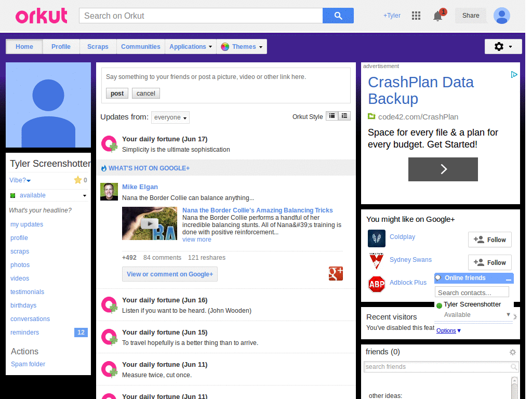This screenshot has width=532, height=399.
Task: Open the reminders link
Action: [x=24, y=332]
